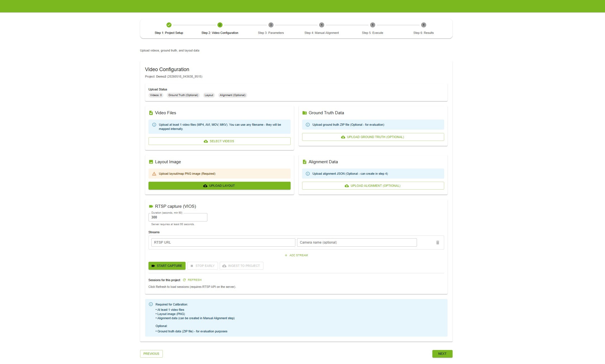605x364 pixels.
Task: Click the green Upload Layout button
Action: click(x=219, y=186)
